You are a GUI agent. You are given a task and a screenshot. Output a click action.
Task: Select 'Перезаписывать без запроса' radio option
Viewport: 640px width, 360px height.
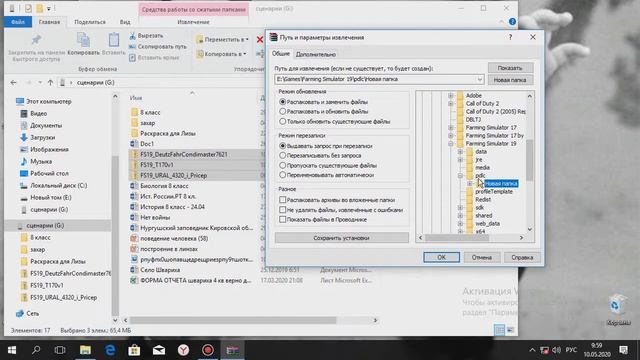coord(282,156)
